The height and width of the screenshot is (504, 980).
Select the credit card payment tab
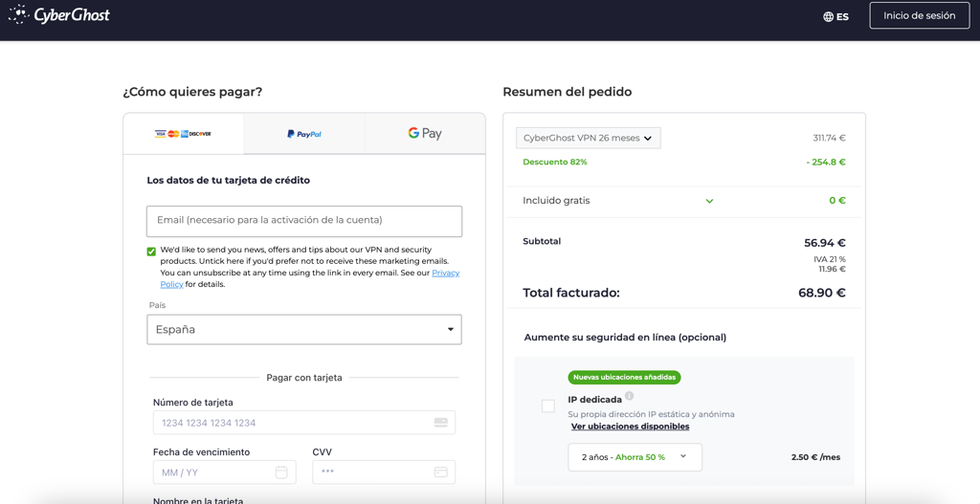pyautogui.click(x=183, y=134)
